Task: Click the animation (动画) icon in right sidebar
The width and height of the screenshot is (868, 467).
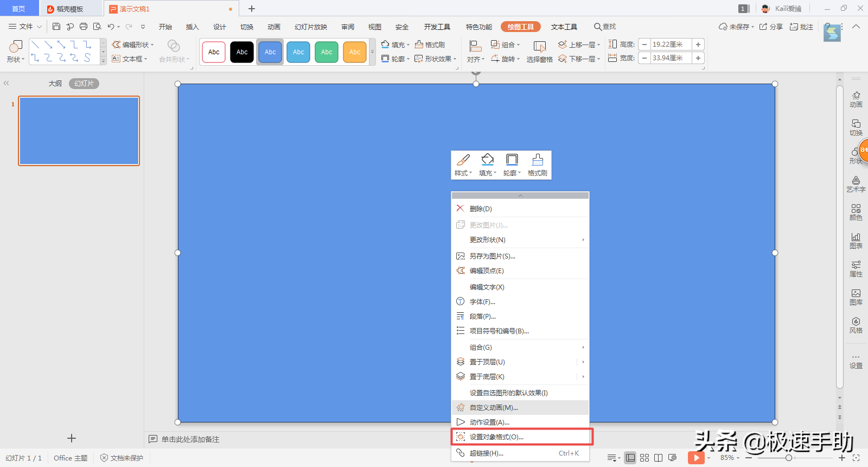Action: click(x=856, y=99)
